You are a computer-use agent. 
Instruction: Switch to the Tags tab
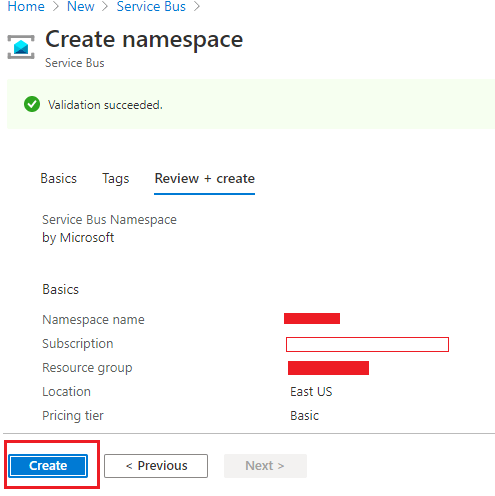point(116,179)
